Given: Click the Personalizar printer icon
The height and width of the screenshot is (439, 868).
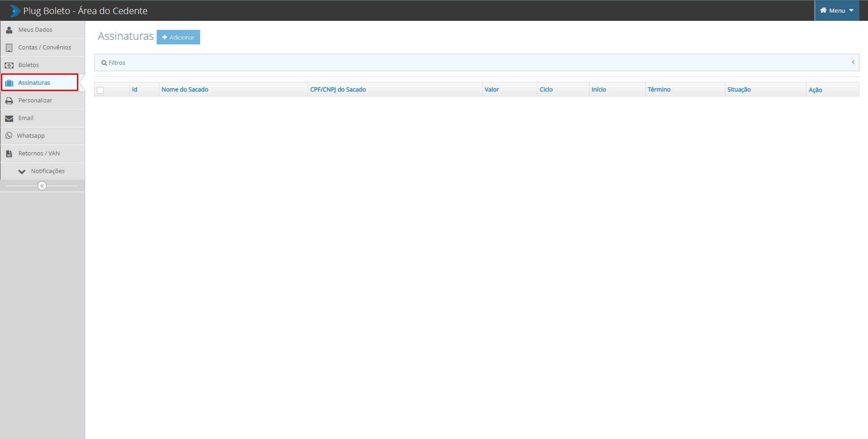Looking at the screenshot, I should tap(9, 101).
